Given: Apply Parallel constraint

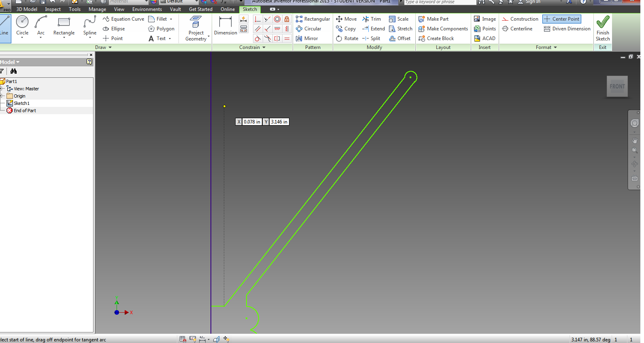Looking at the screenshot, I should click(258, 29).
